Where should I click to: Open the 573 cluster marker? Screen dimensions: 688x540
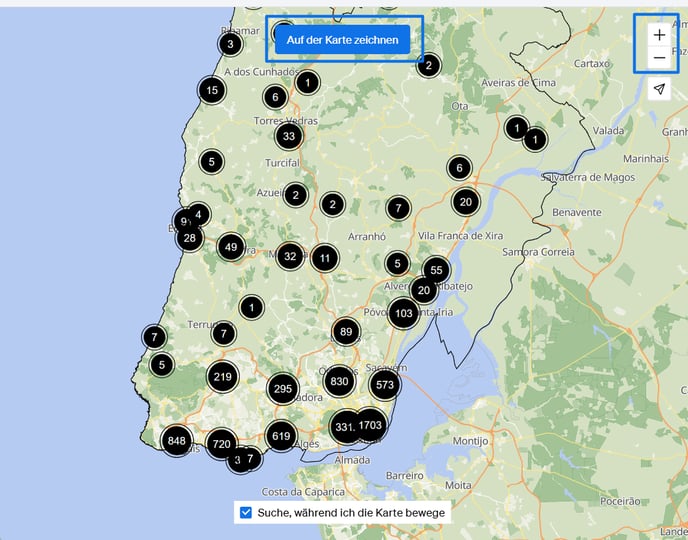[x=385, y=384]
